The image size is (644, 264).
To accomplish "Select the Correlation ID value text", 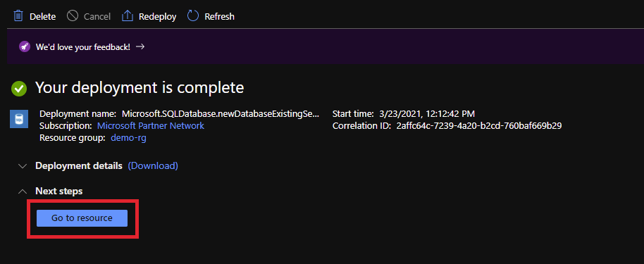I will coord(479,125).
